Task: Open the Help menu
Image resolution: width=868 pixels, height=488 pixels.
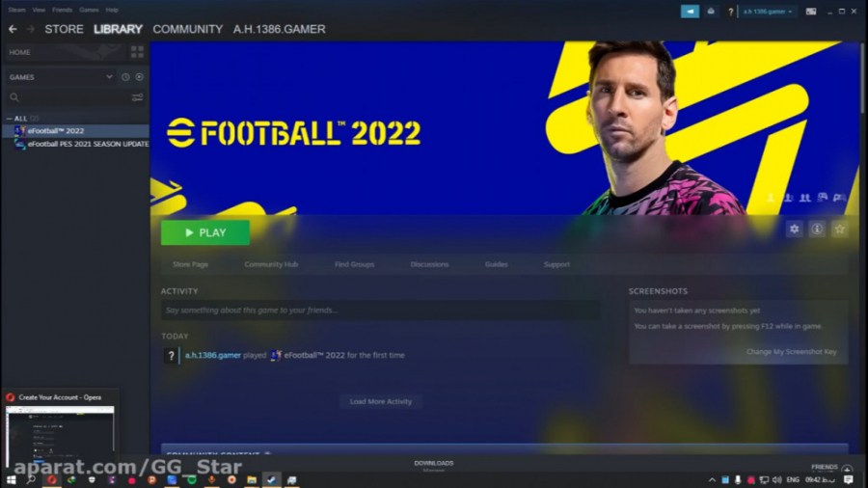Action: pos(112,10)
